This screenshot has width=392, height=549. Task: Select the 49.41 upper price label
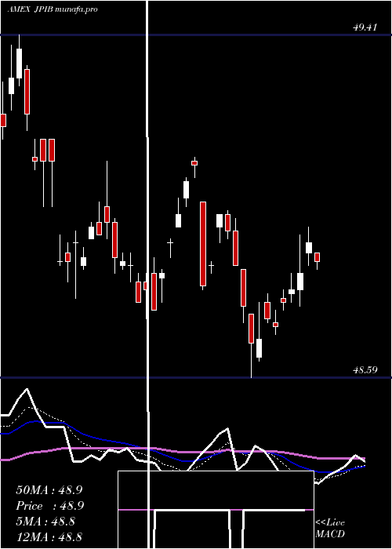click(365, 27)
